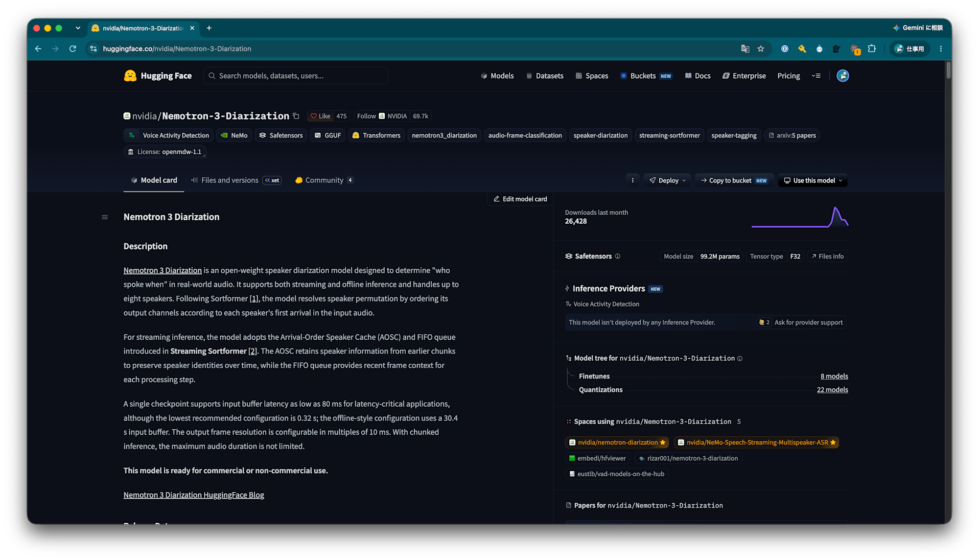Click the Transformers tag
979x560 pixels.
coord(376,136)
